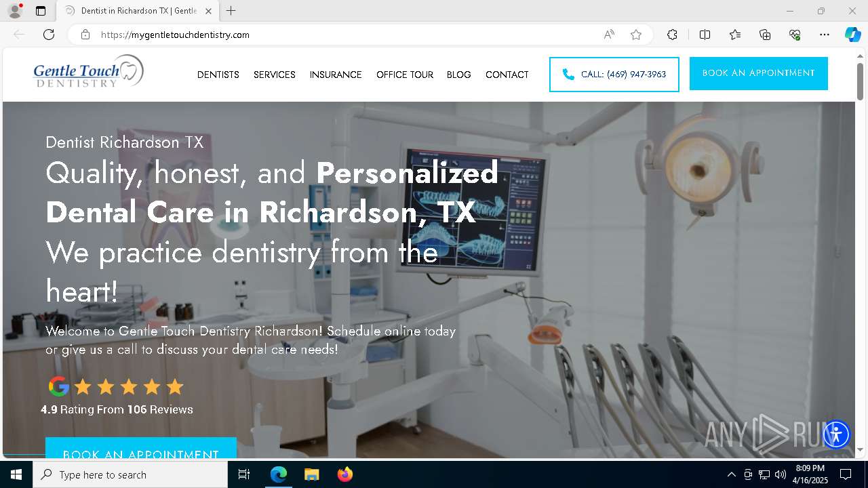The height and width of the screenshot is (488, 868).
Task: Click the 4.9 Rating From 106 Reviews text
Action: (117, 409)
